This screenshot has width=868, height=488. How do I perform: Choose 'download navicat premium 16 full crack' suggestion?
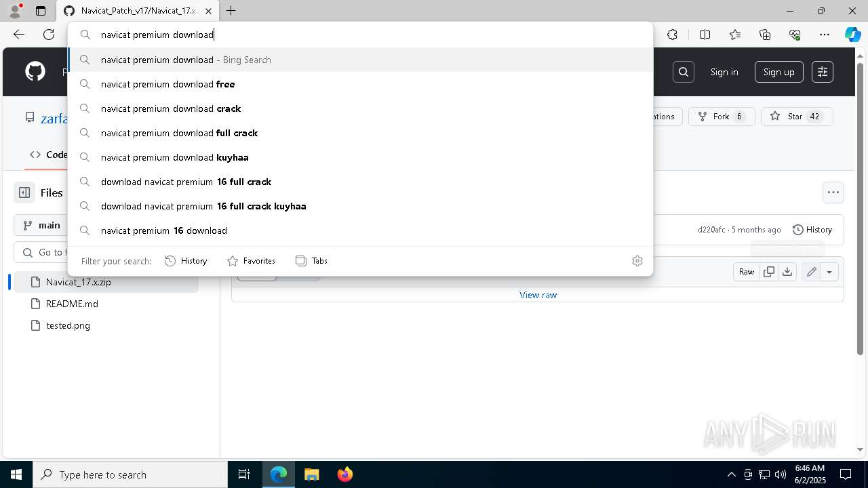(x=360, y=182)
